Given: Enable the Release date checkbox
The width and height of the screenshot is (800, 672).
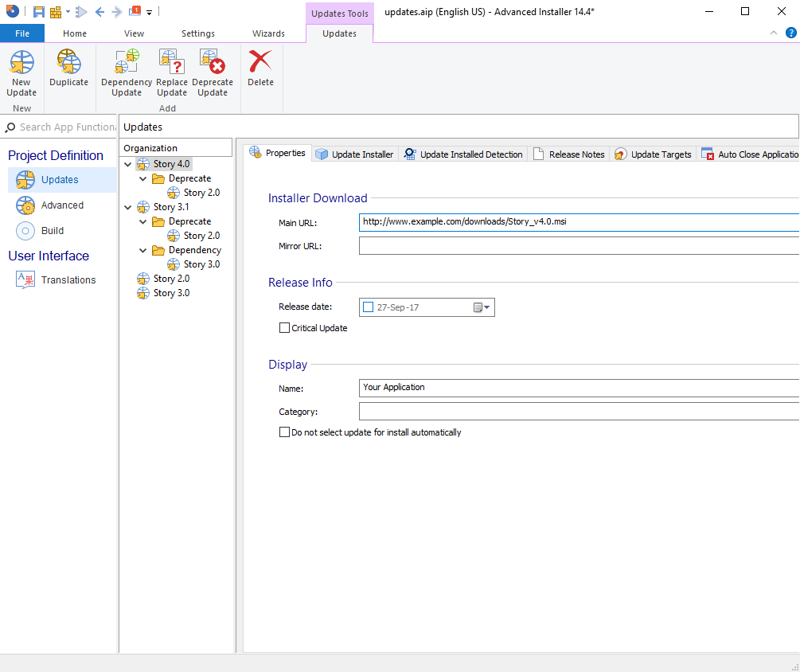Looking at the screenshot, I should pos(368,307).
